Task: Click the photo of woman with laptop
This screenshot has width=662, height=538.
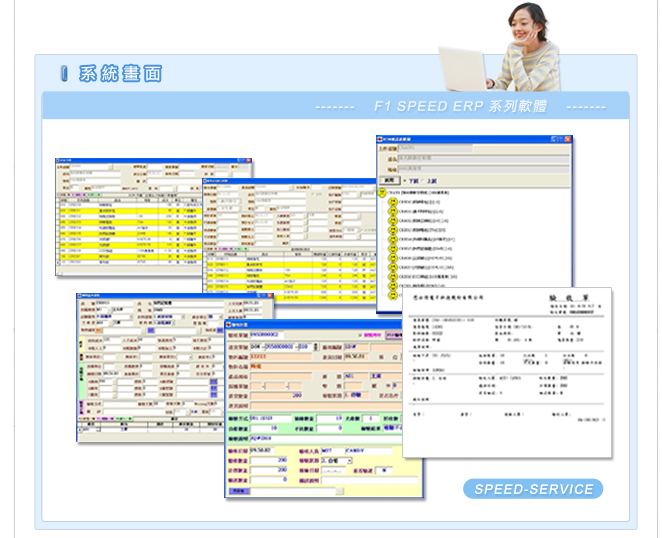Action: point(500,46)
